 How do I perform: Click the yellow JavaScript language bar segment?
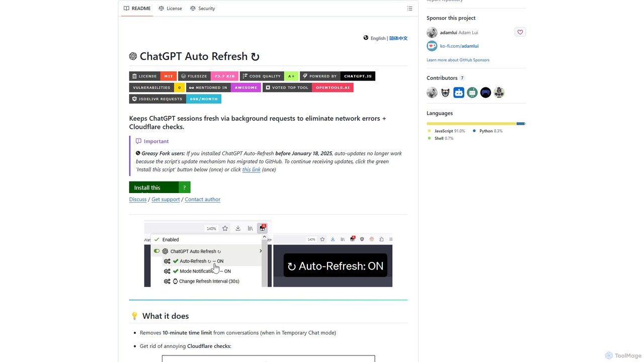471,124
